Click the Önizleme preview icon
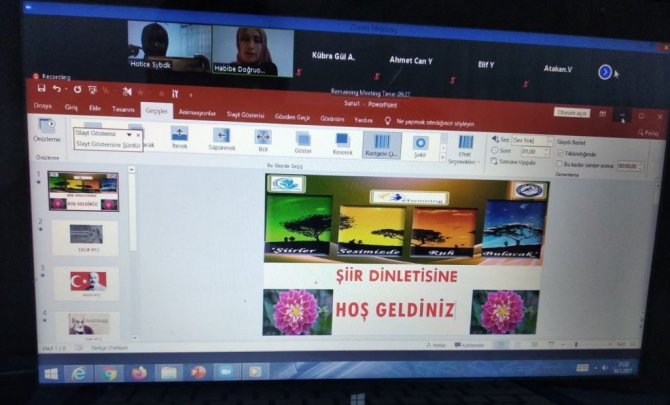The height and width of the screenshot is (405, 670). click(x=46, y=127)
